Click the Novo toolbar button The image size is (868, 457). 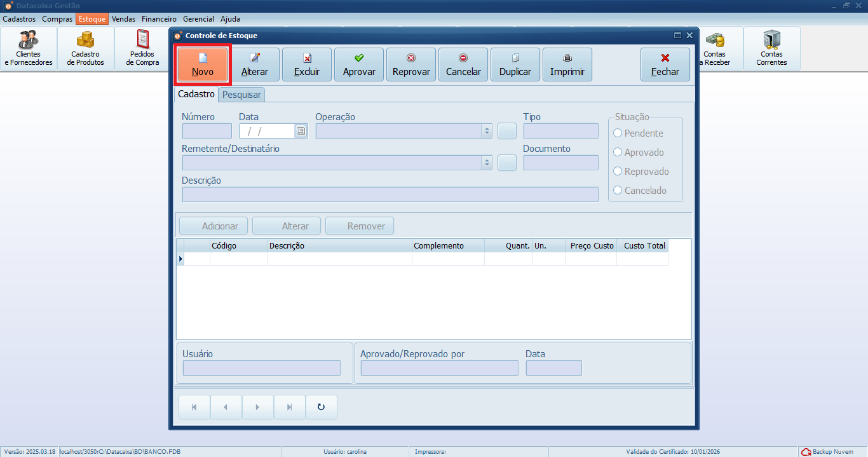[203, 64]
